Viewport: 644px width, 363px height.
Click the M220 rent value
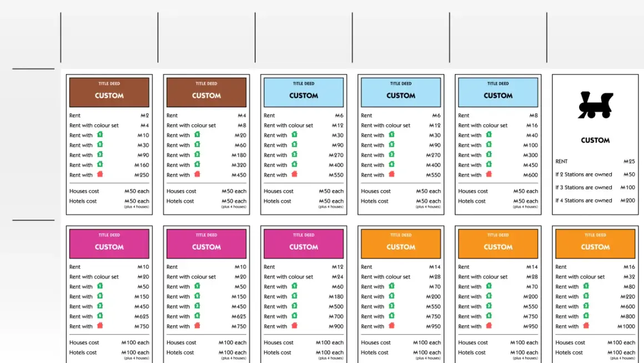pos(627,297)
